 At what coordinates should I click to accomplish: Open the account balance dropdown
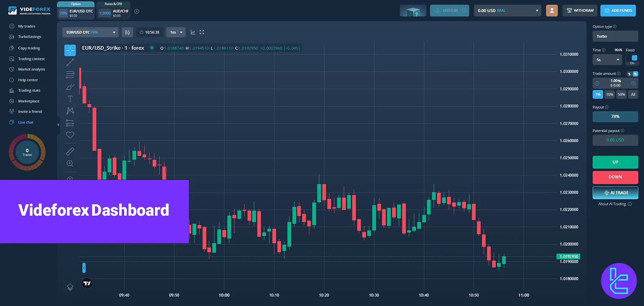click(508, 10)
